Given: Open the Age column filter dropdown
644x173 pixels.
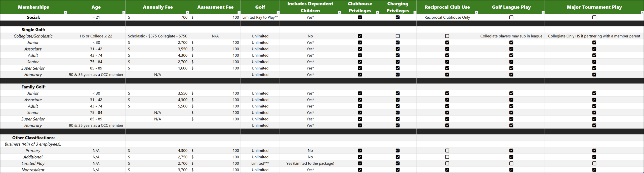Looking at the screenshot, I should click(124, 12).
